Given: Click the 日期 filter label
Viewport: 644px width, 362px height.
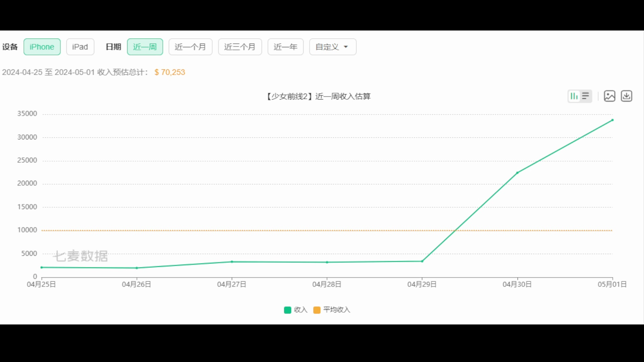Looking at the screenshot, I should (113, 47).
